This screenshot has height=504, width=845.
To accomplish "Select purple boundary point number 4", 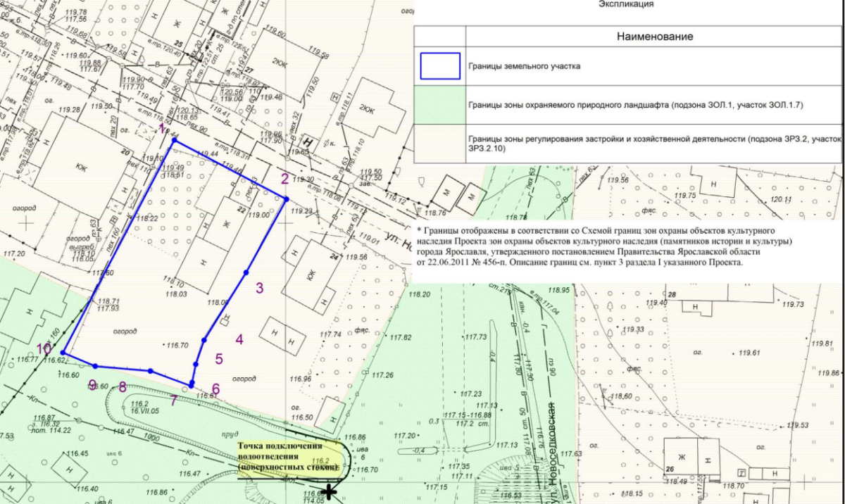I will pos(239,339).
